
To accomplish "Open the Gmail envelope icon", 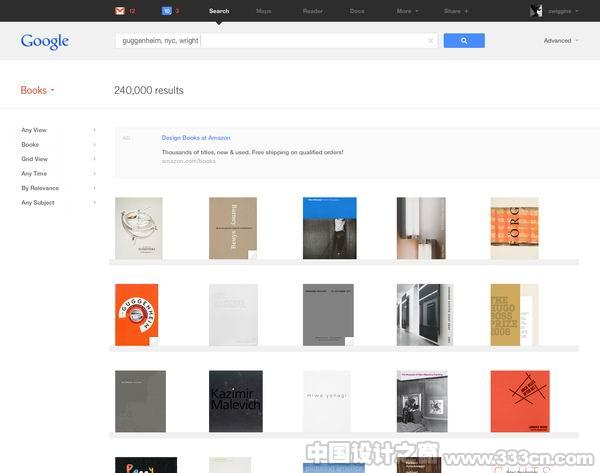I will [x=120, y=11].
